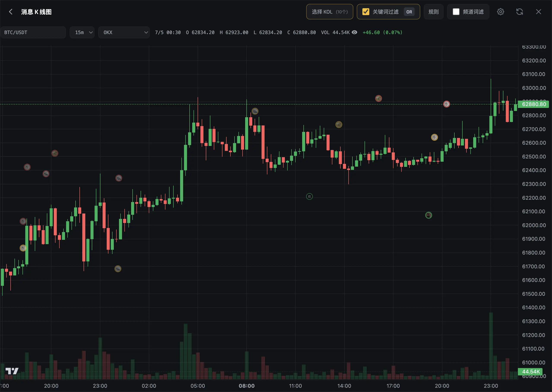Click the 02:00 time axis label
This screenshot has height=392, width=552.
click(x=149, y=386)
